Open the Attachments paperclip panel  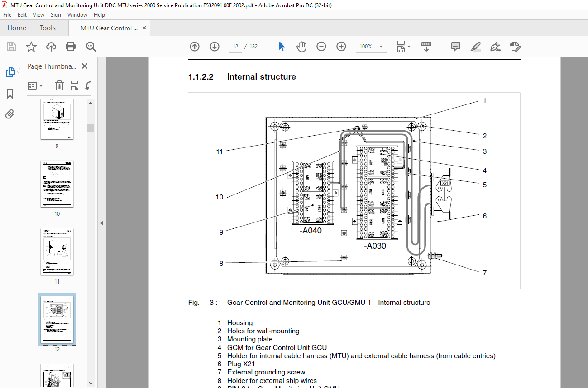(10, 114)
